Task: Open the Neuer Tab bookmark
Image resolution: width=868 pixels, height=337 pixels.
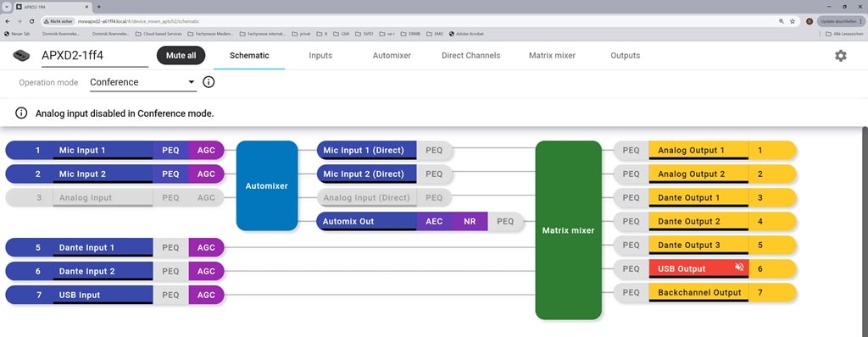Action: click(17, 34)
